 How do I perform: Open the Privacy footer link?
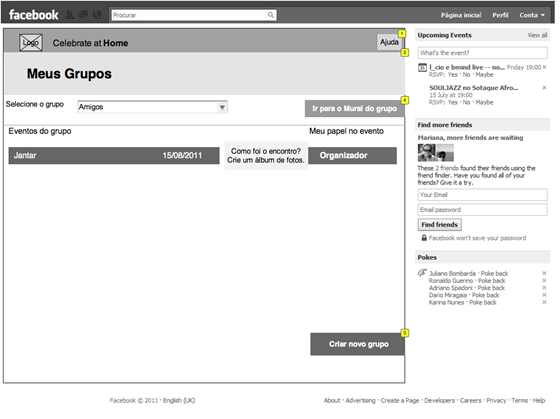pos(496,400)
